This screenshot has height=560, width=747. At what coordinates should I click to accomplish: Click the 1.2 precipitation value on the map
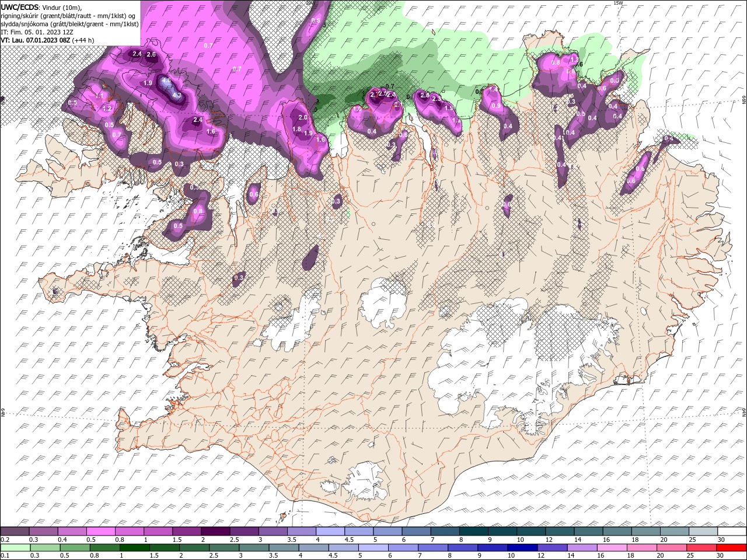click(107, 108)
